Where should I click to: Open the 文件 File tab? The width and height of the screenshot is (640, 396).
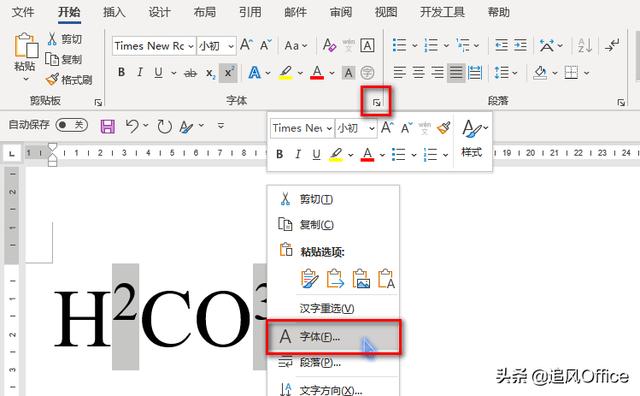click(23, 12)
